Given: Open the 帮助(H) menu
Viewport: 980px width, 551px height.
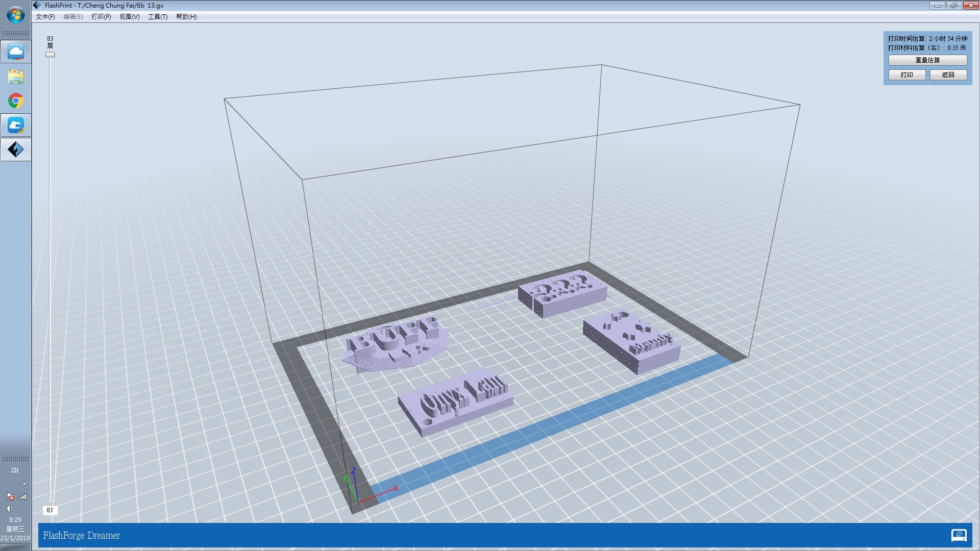Looking at the screenshot, I should click(x=186, y=17).
